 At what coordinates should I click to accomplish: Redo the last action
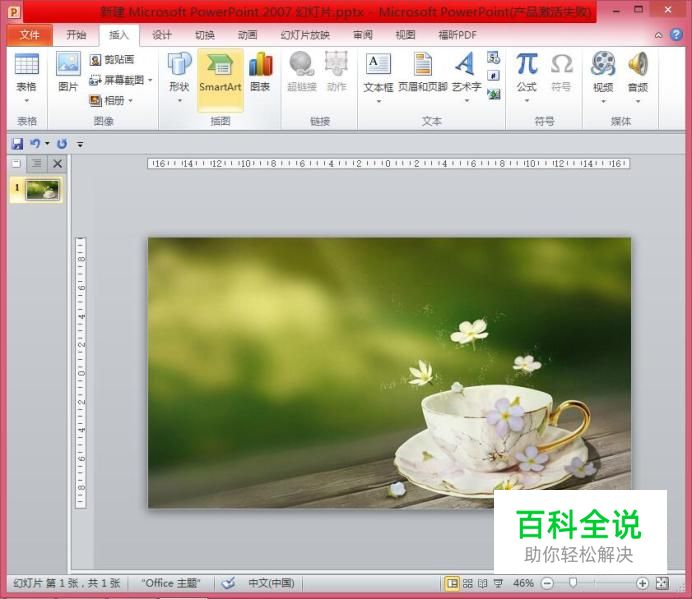pyautogui.click(x=62, y=143)
